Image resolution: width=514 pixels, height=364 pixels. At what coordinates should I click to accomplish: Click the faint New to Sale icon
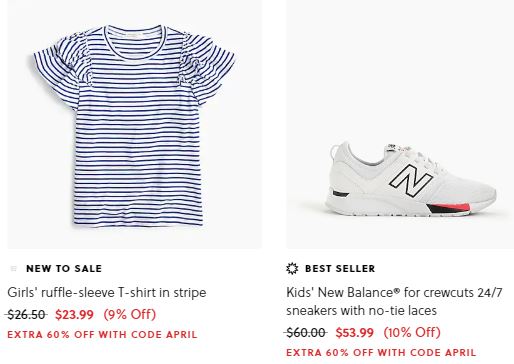[14, 268]
